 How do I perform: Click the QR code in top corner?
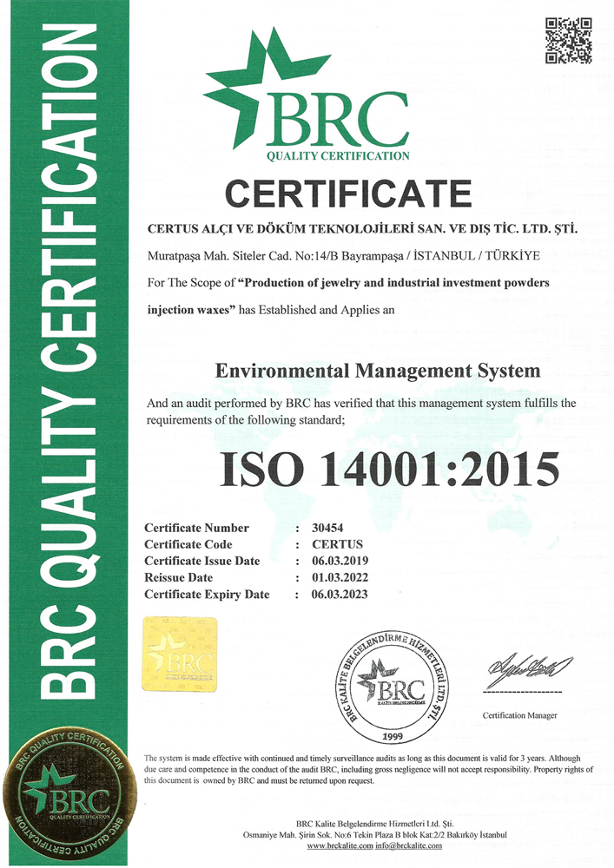(569, 40)
